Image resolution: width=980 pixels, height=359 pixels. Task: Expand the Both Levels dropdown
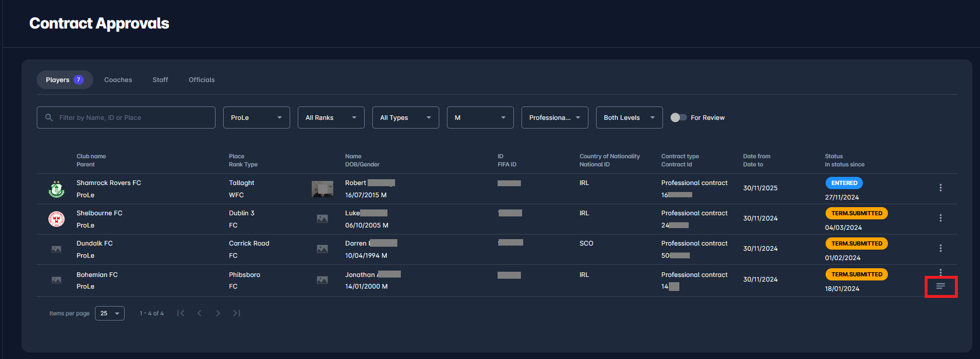[629, 118]
